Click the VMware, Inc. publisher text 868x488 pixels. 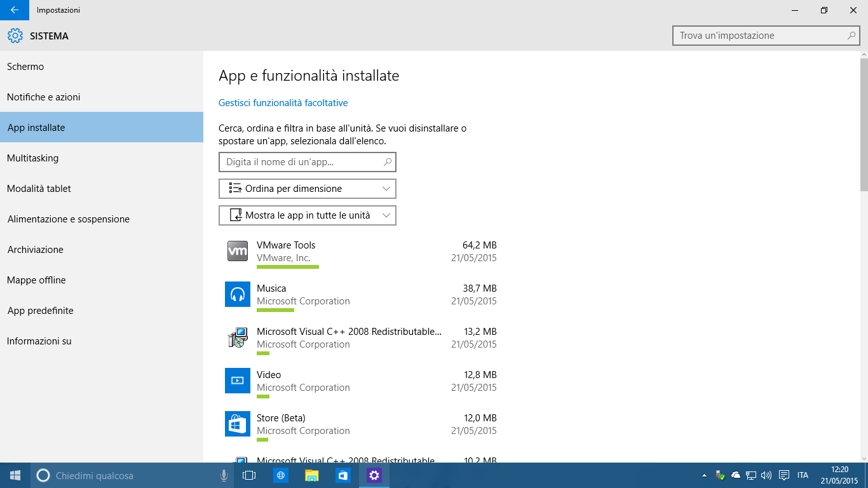click(x=283, y=258)
